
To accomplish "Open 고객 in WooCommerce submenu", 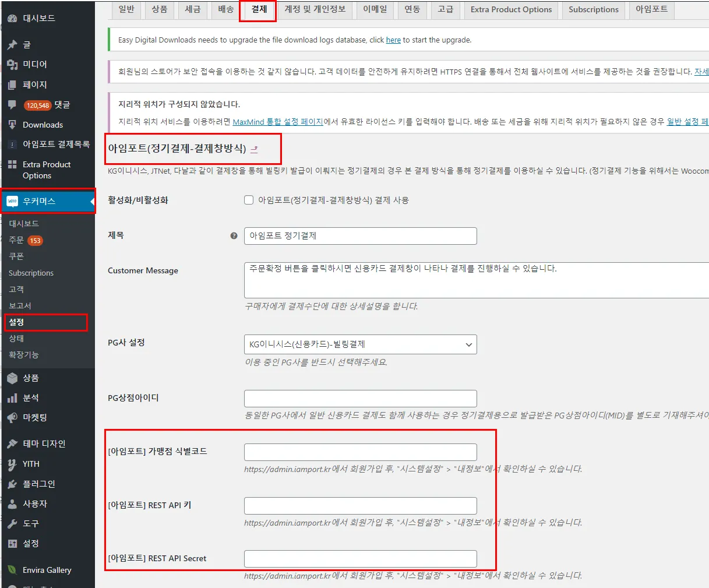I will tap(16, 289).
